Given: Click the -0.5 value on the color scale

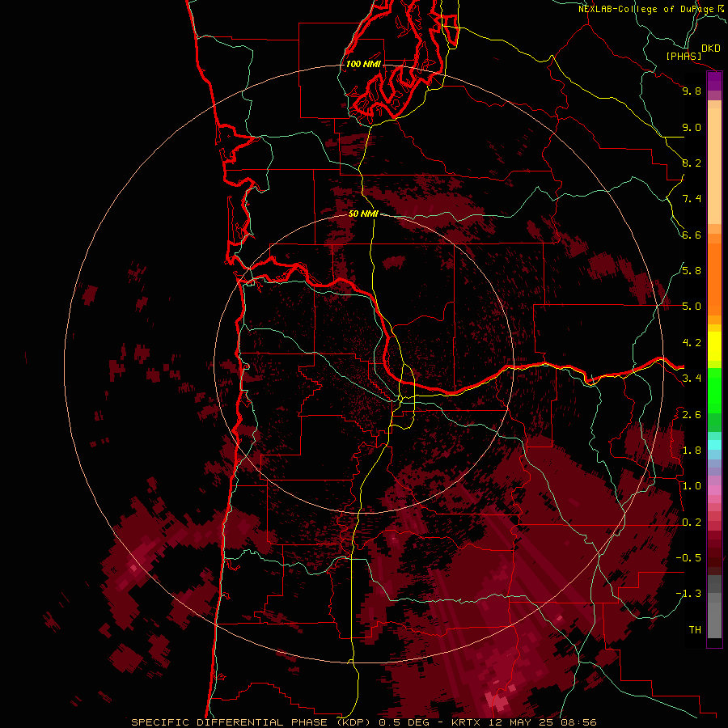Looking at the screenshot, I should click(x=688, y=557).
